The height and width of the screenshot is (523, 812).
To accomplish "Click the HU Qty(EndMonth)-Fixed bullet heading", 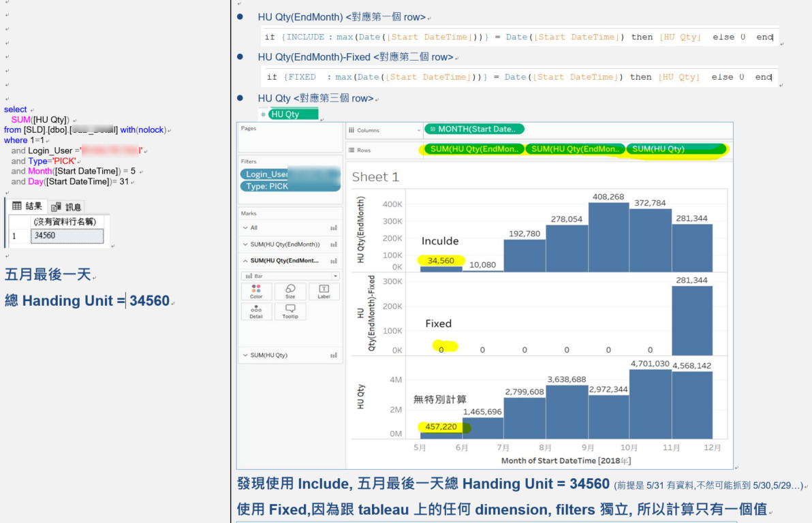I will 314,57.
